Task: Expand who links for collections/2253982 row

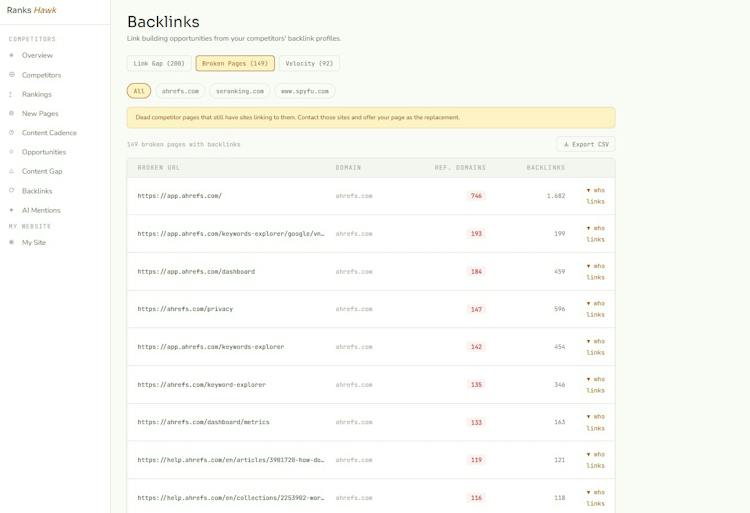Action: tap(596, 497)
